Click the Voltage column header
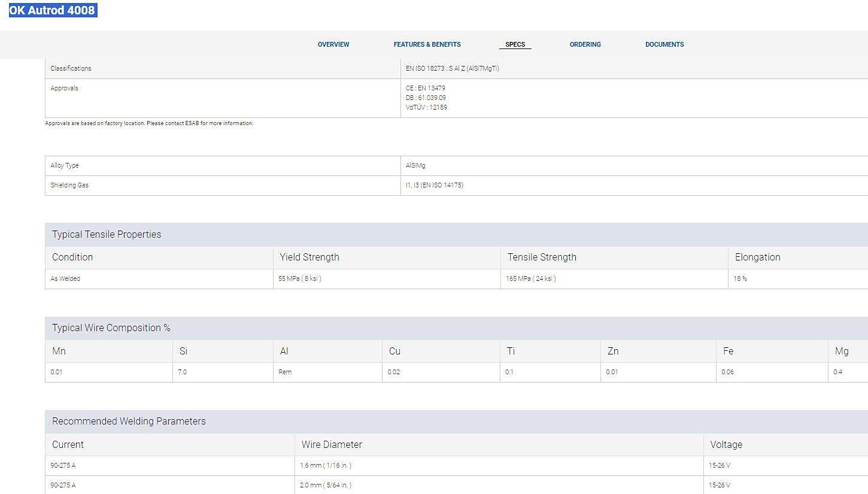 pyautogui.click(x=726, y=444)
